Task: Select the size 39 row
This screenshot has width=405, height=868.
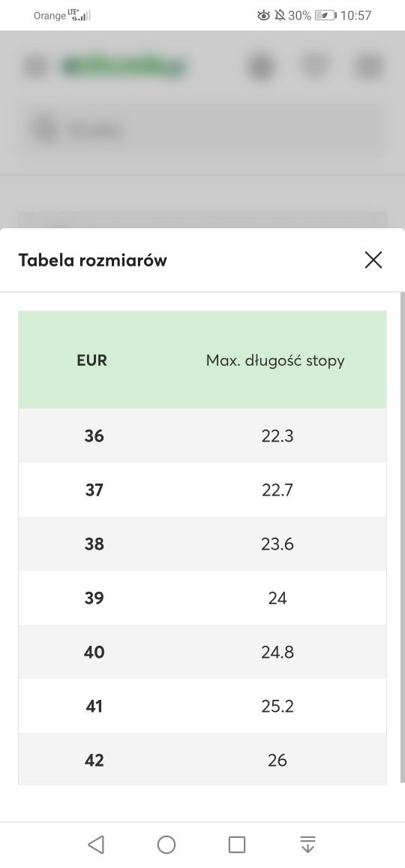Action: point(202,598)
